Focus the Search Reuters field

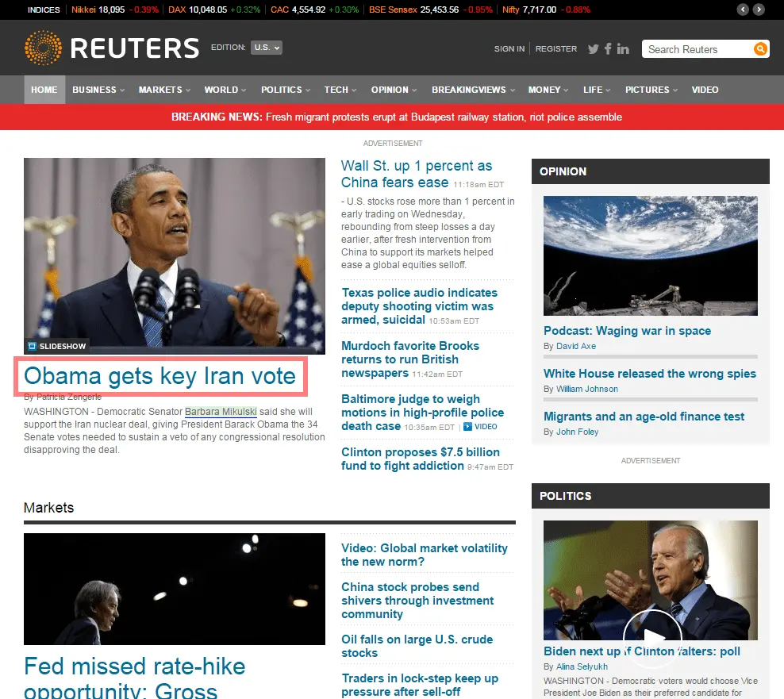698,49
